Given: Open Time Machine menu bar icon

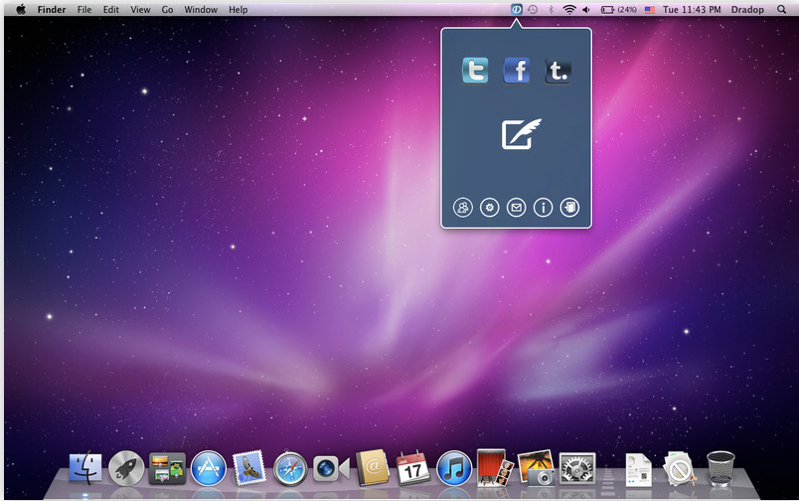Looking at the screenshot, I should click(x=533, y=9).
